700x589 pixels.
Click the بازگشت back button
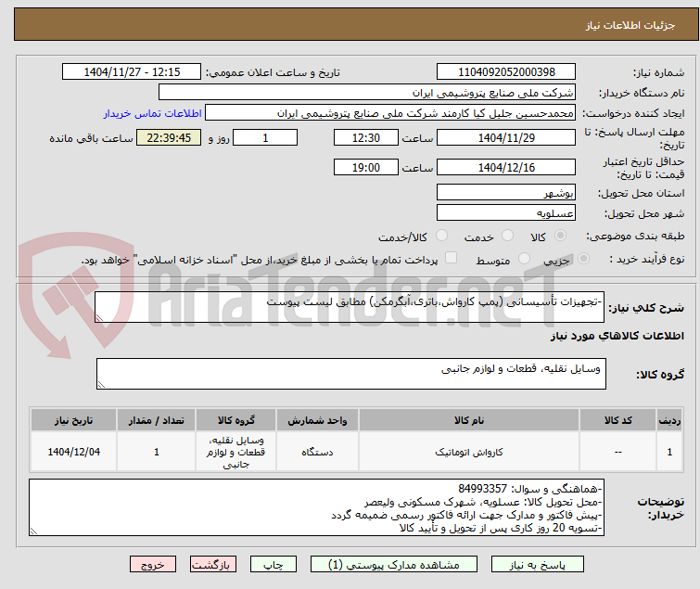213,565
